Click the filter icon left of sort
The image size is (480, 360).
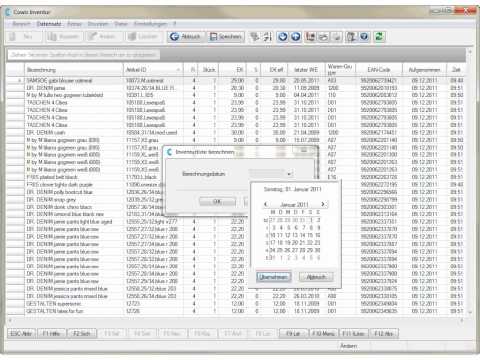(255, 37)
